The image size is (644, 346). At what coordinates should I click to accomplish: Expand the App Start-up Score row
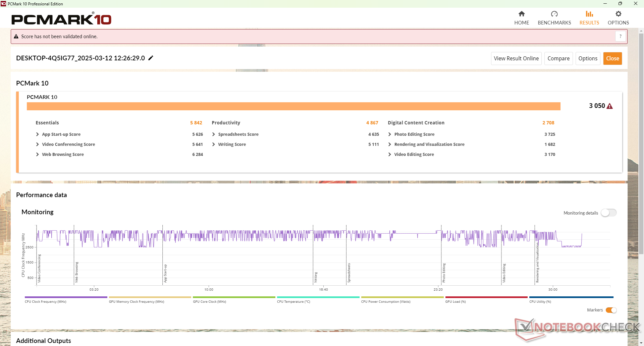[38, 134]
